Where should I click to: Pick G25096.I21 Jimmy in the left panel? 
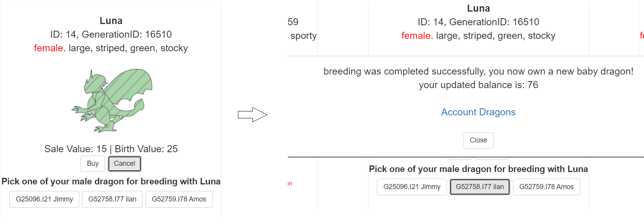pyautogui.click(x=44, y=200)
